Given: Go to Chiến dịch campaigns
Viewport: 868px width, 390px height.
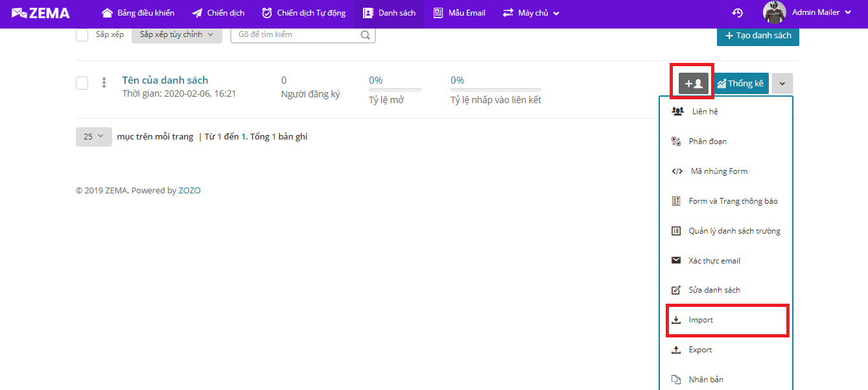Looking at the screenshot, I should (x=218, y=13).
